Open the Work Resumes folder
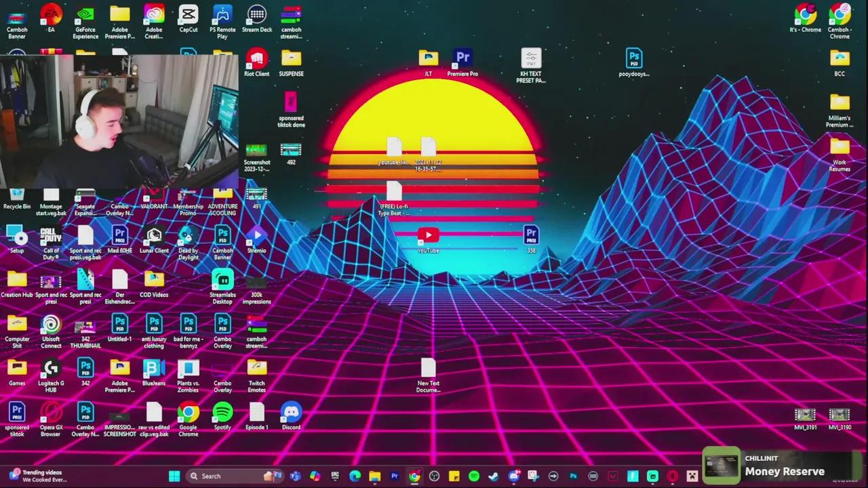Screen dimensions: 868x488 840,154
